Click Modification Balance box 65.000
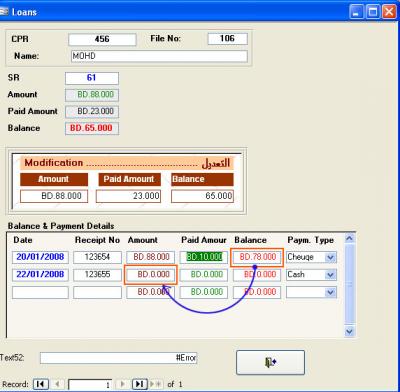Screen dimensions: 400x392 click(202, 196)
